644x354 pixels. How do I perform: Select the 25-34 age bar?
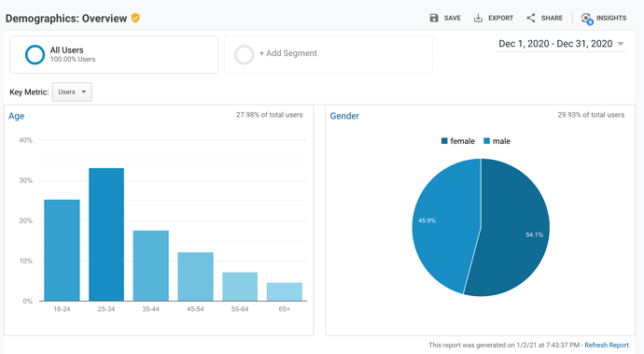click(x=106, y=234)
